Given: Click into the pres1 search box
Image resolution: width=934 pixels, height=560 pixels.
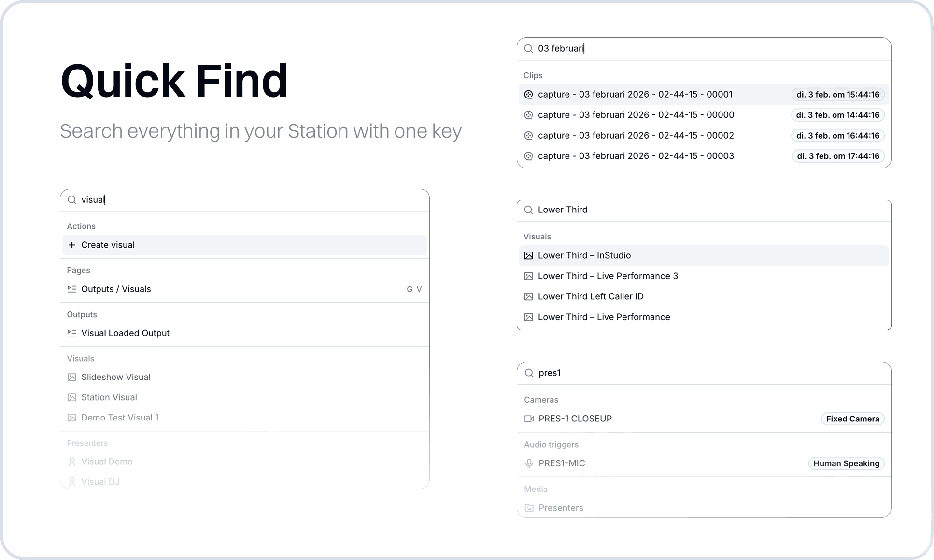Looking at the screenshot, I should point(704,373).
